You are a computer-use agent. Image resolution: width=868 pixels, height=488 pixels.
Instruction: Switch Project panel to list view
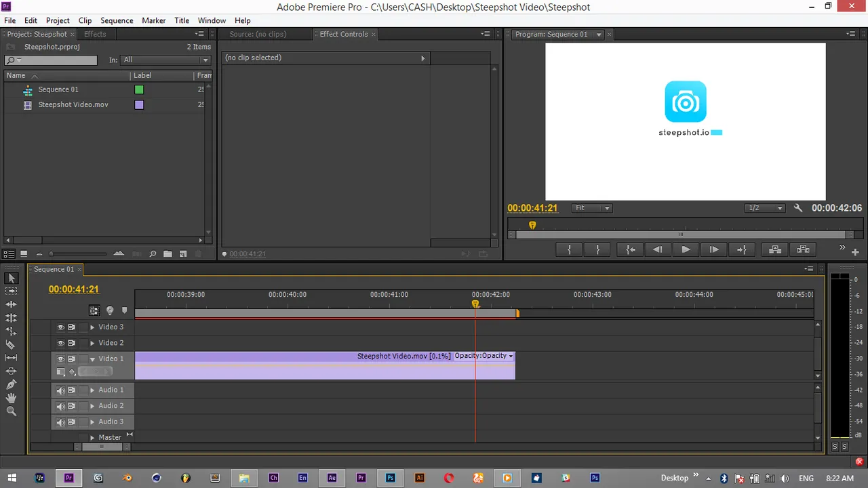[9, 254]
